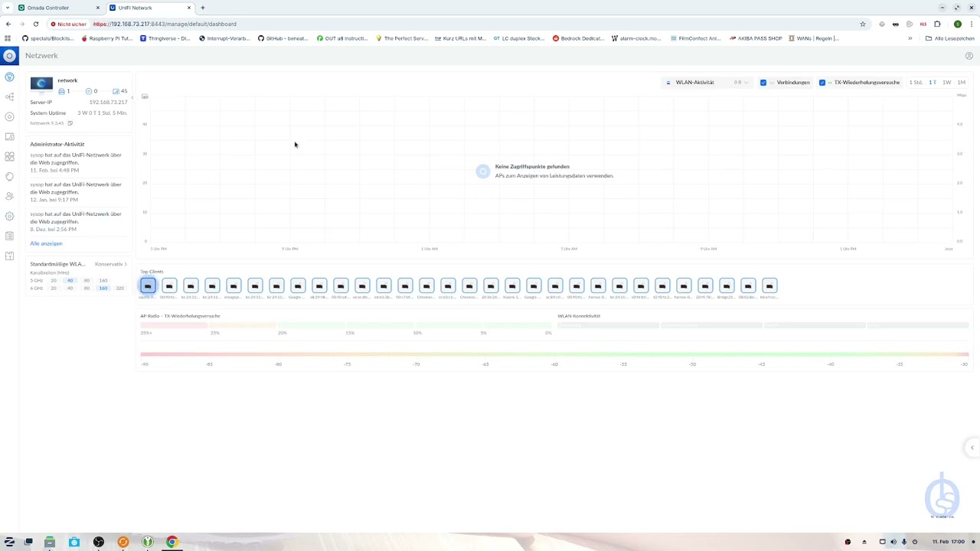Viewport: 980px width, 551px height.
Task: Reload the page
Action: point(35,24)
